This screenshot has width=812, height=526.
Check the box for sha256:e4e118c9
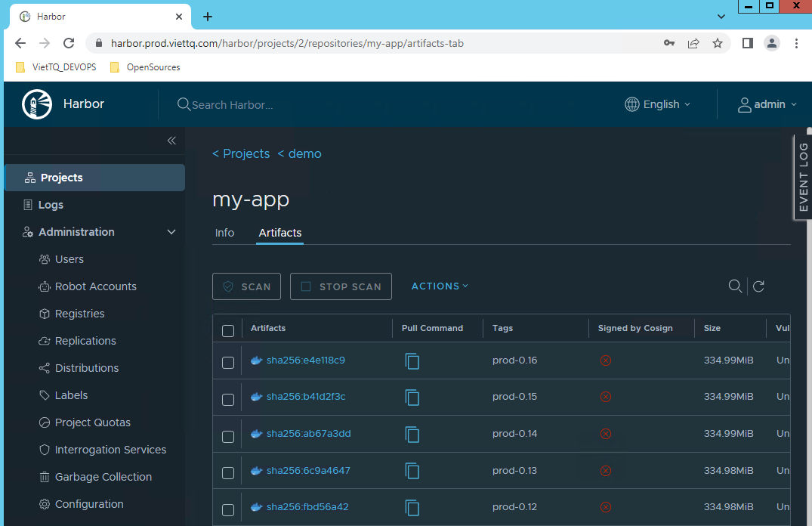coord(228,363)
